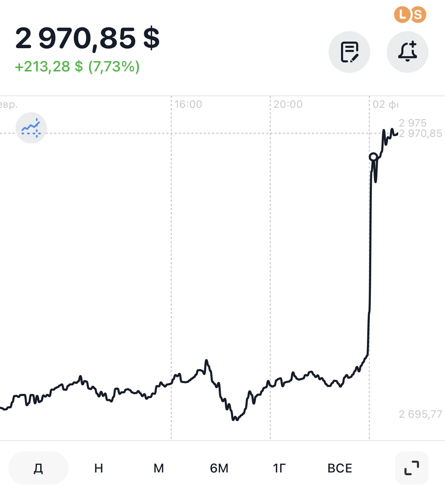Screen dimensions: 445x504
Task: Add a price alert with the bell icon
Action: pos(408,52)
